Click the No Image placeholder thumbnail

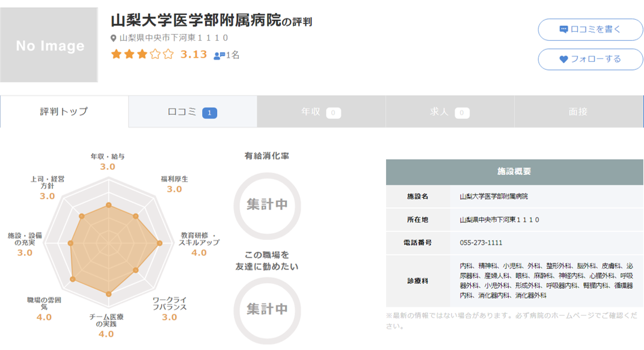(x=49, y=46)
